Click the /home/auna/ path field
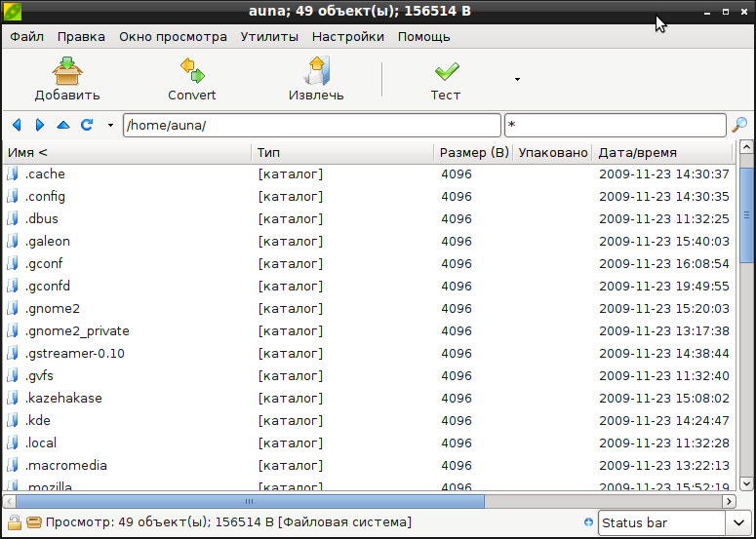This screenshot has width=756, height=539. click(312, 125)
